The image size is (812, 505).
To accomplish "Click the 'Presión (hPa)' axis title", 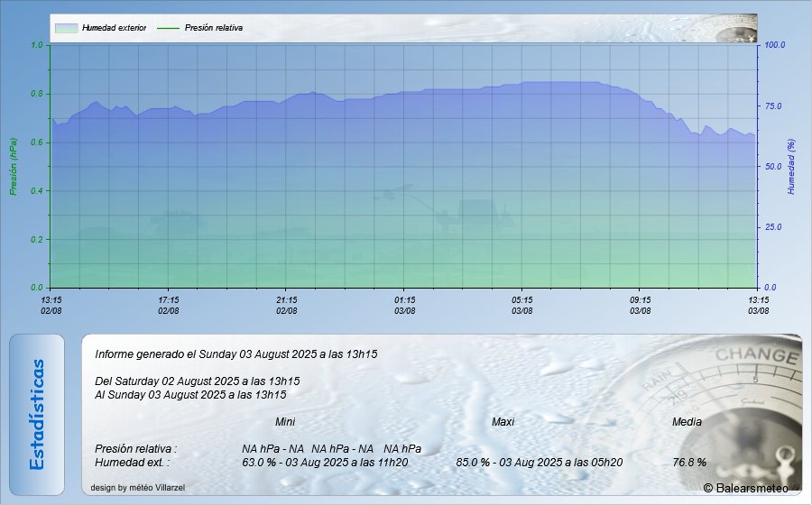I will pyautogui.click(x=14, y=167).
